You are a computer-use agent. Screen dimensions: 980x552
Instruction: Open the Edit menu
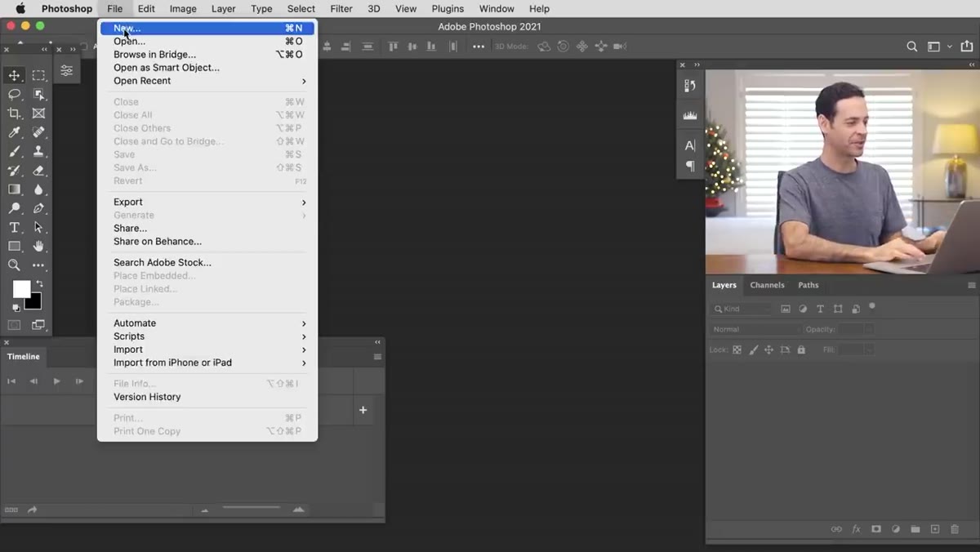pos(146,8)
